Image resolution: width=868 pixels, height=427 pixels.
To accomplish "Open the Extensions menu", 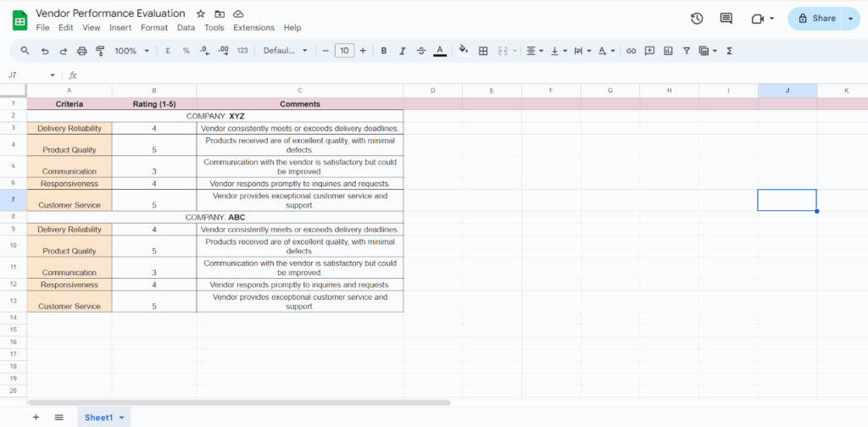I will point(254,28).
